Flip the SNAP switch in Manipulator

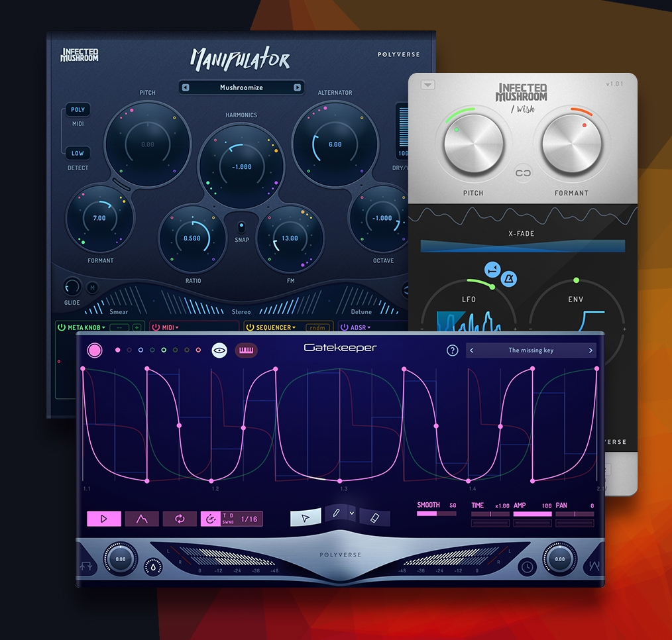pyautogui.click(x=241, y=227)
